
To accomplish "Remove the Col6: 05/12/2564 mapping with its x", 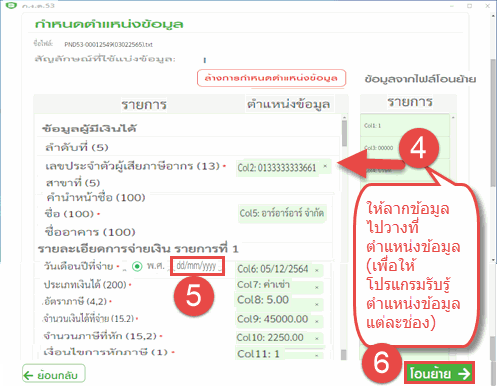I will [x=317, y=270].
